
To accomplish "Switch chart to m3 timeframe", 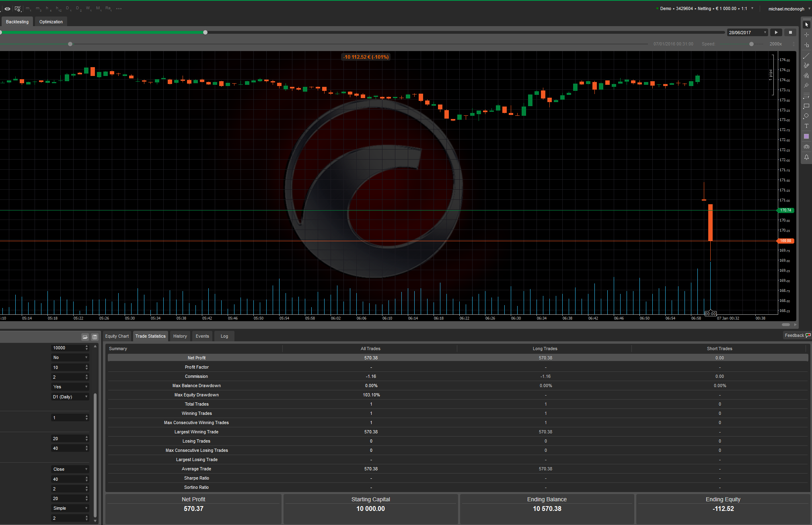I will (x=39, y=8).
